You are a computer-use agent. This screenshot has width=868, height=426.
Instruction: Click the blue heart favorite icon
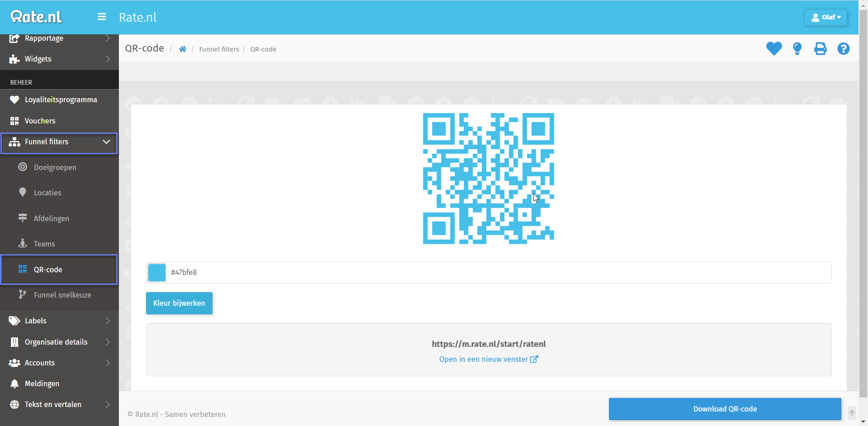[774, 48]
